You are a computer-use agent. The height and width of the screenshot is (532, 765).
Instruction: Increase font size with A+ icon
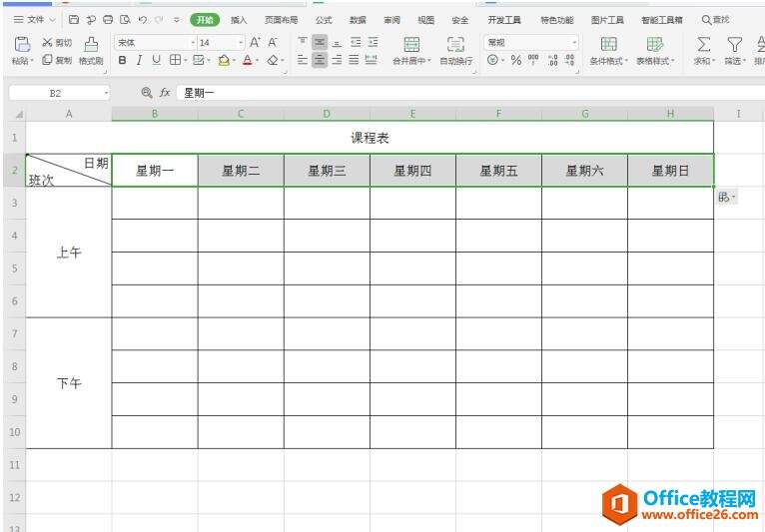[255, 43]
